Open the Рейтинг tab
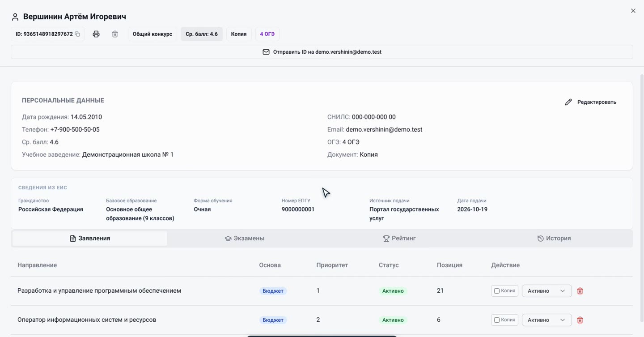Viewport: 644px width, 337px height. (x=399, y=239)
